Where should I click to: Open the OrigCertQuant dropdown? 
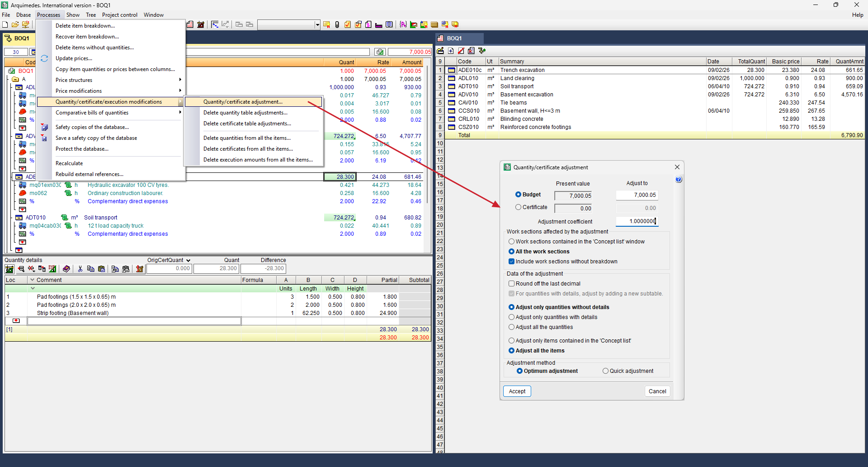tap(188, 261)
